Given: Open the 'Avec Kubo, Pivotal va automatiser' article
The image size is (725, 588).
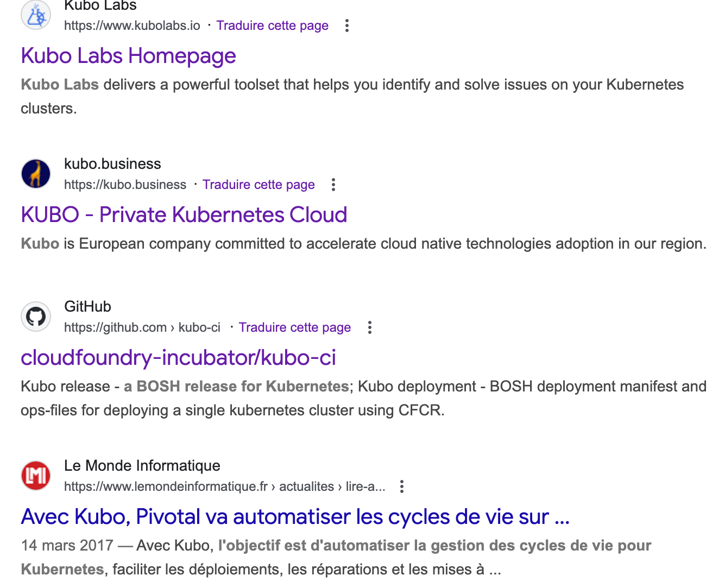Looking at the screenshot, I should [x=295, y=517].
